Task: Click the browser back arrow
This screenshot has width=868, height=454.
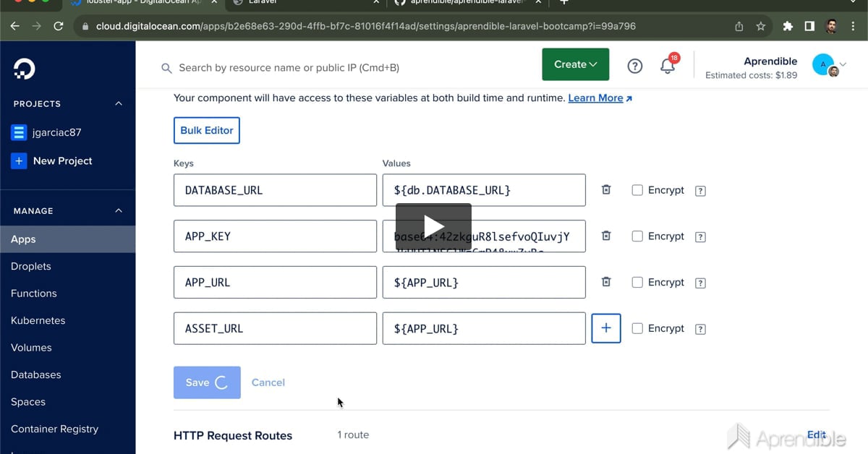Action: click(15, 26)
